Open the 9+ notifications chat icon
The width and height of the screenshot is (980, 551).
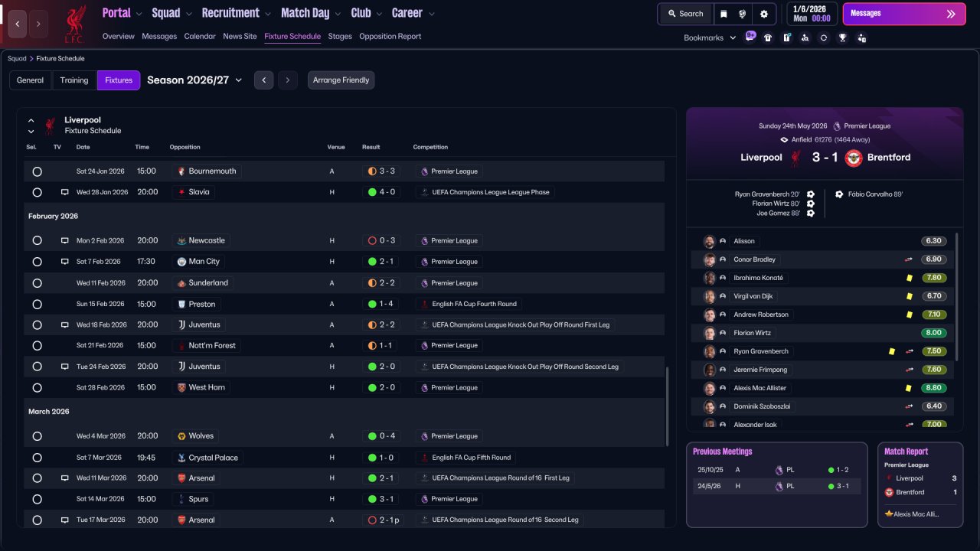click(x=750, y=37)
